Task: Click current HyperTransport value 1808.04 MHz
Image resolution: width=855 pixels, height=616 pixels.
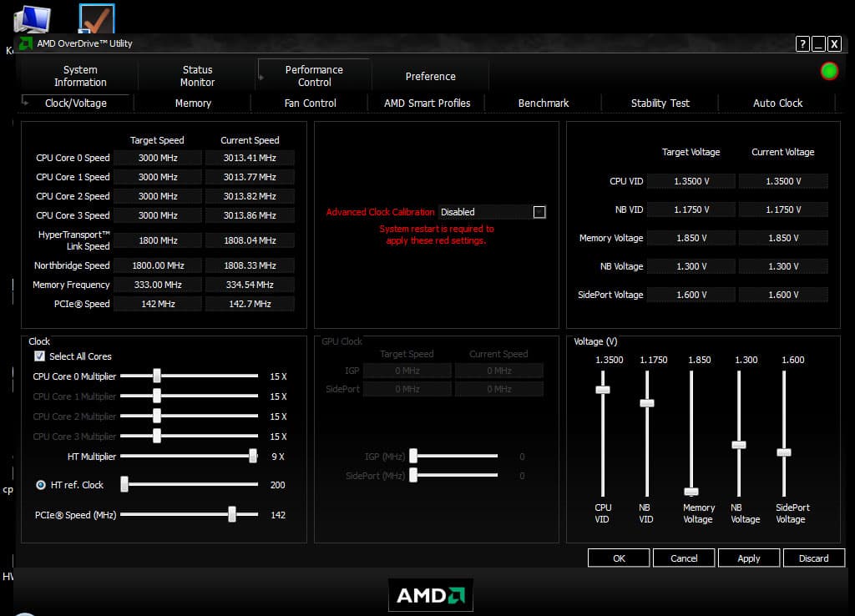Action: pos(250,240)
